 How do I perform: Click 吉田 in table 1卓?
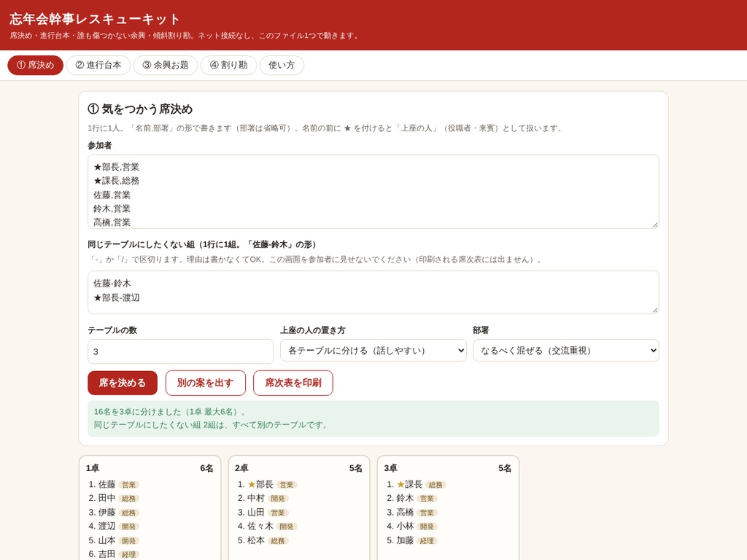107,554
